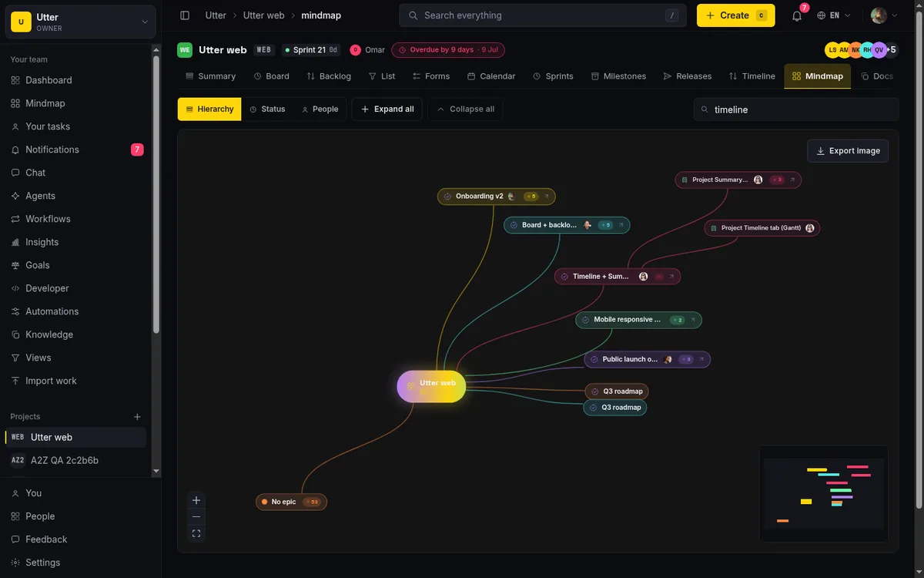Select the central Utter web root node
924x578 pixels.
coord(431,386)
